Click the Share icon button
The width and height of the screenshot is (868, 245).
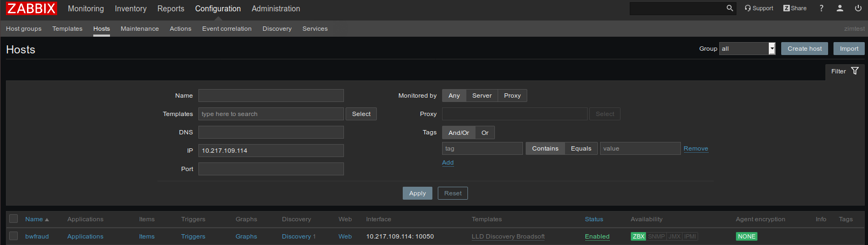click(x=795, y=8)
